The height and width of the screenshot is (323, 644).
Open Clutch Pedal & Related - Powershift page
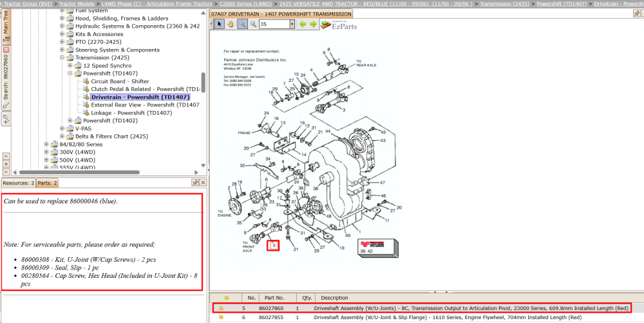[146, 89]
